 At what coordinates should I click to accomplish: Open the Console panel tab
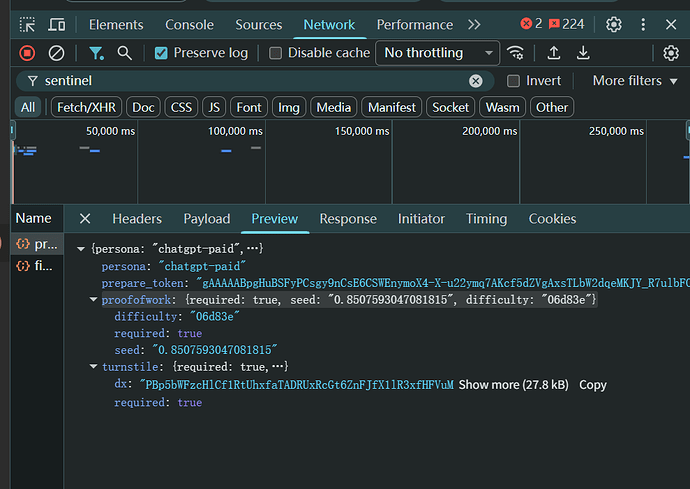click(x=189, y=24)
